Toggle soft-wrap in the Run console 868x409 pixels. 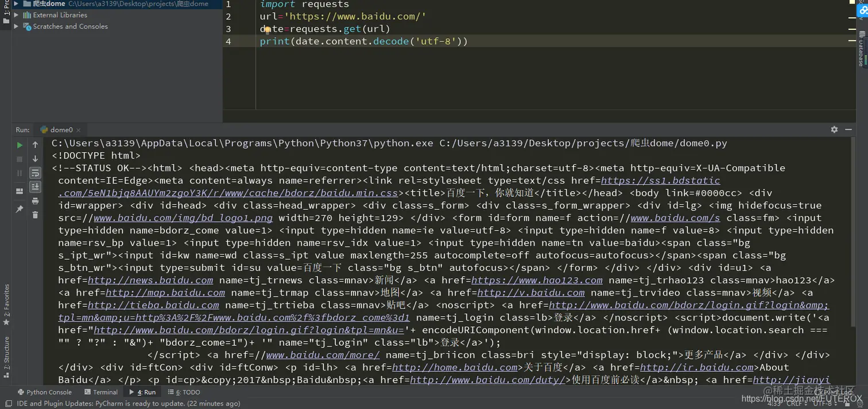(x=35, y=173)
